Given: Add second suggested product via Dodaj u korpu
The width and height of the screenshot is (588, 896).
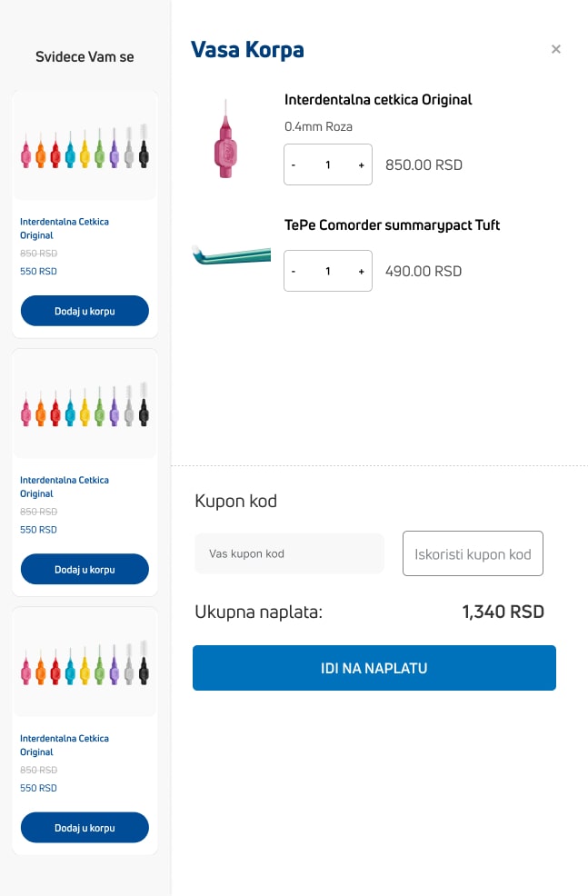Looking at the screenshot, I should point(85,570).
